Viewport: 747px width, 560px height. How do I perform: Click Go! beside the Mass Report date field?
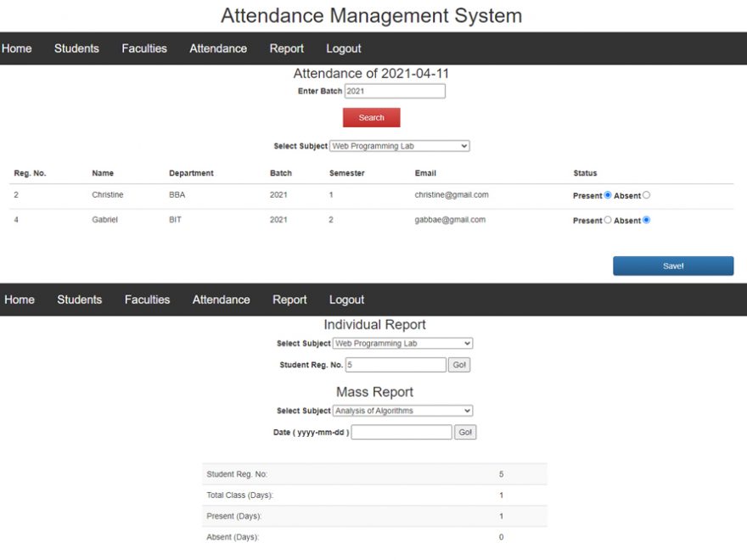(465, 431)
